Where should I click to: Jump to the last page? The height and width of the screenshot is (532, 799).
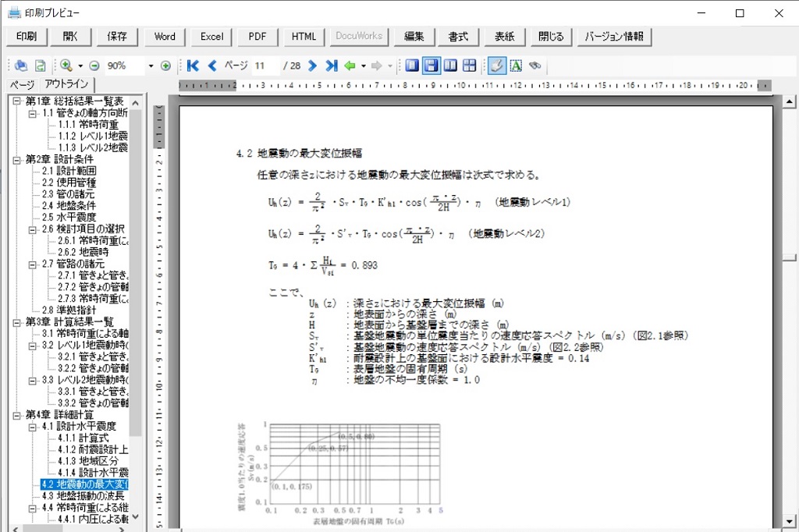click(332, 66)
